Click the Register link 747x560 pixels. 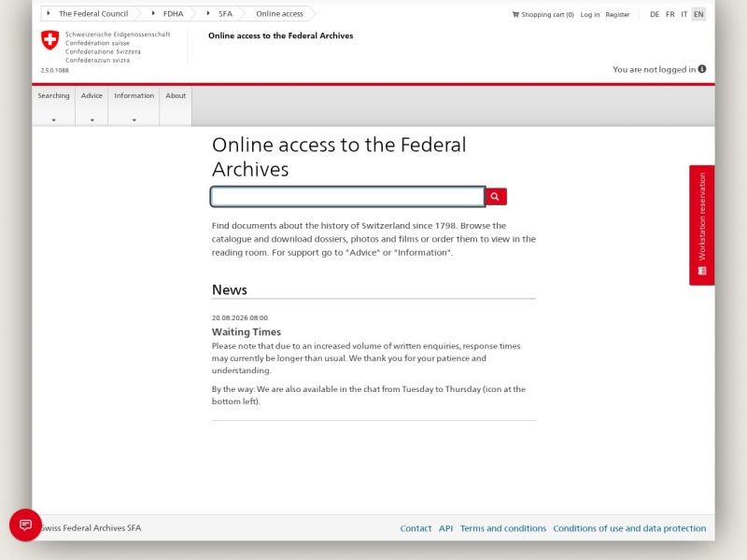617,15
